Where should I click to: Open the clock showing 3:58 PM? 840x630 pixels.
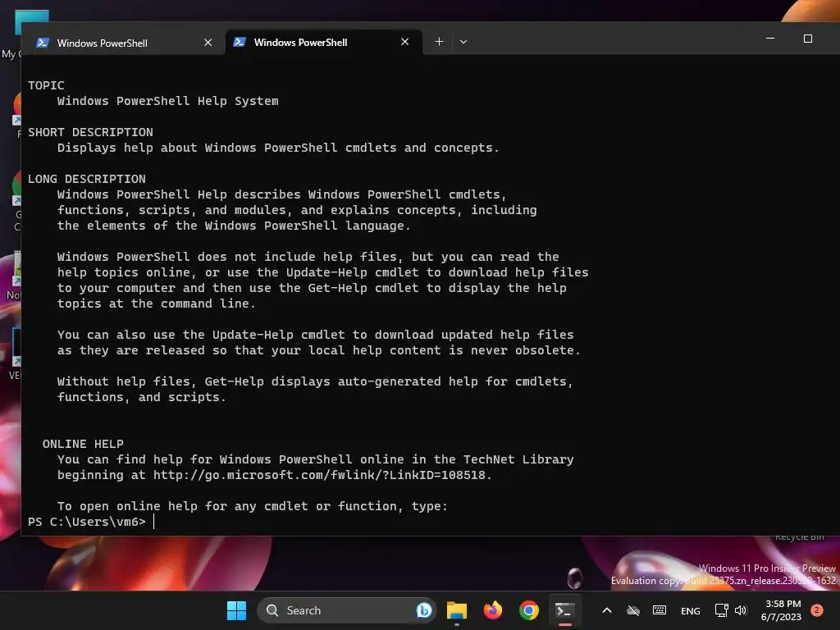tap(782, 610)
